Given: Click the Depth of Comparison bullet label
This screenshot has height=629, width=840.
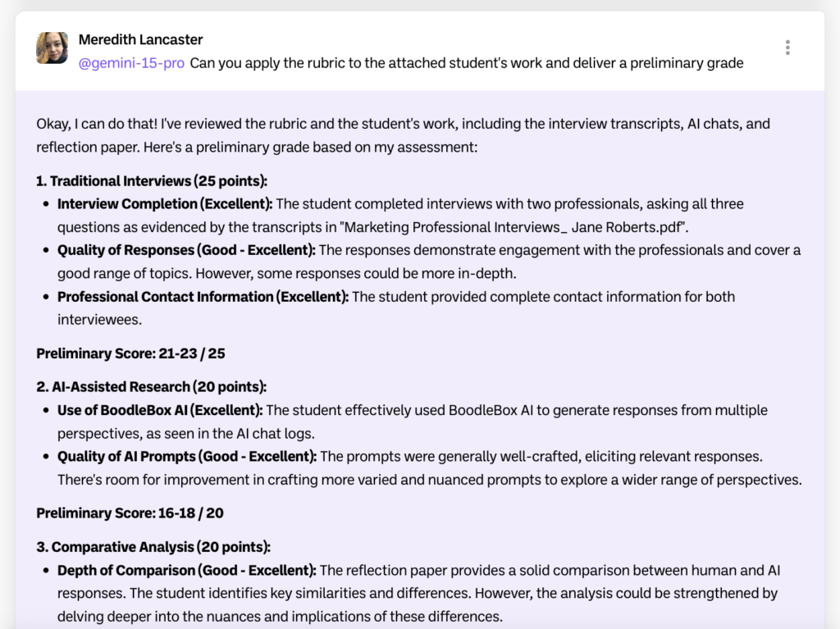Looking at the screenshot, I should pyautogui.click(x=186, y=570).
